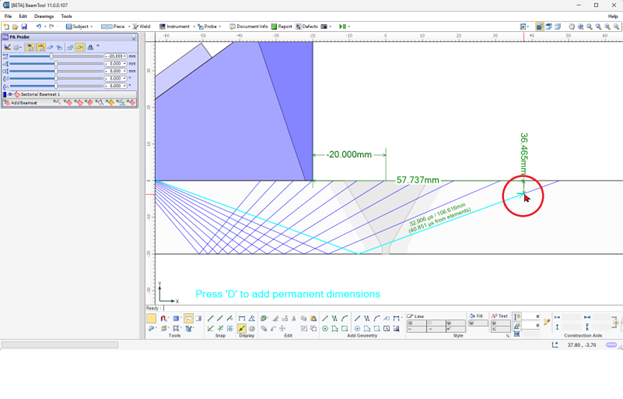The width and height of the screenshot is (623, 399).
Task: Toggle the highlighted yellow icon in Tools group
Action: (188, 318)
